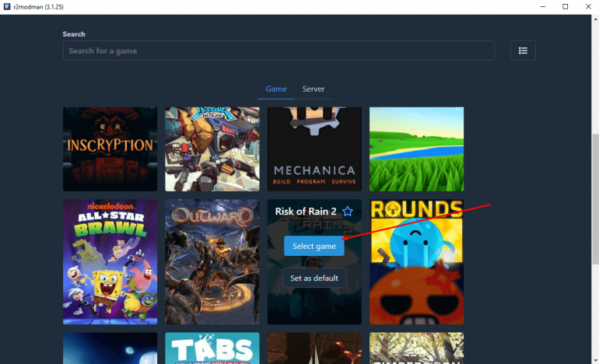This screenshot has height=364, width=599.
Task: Click the list view toggle icon
Action: (523, 51)
